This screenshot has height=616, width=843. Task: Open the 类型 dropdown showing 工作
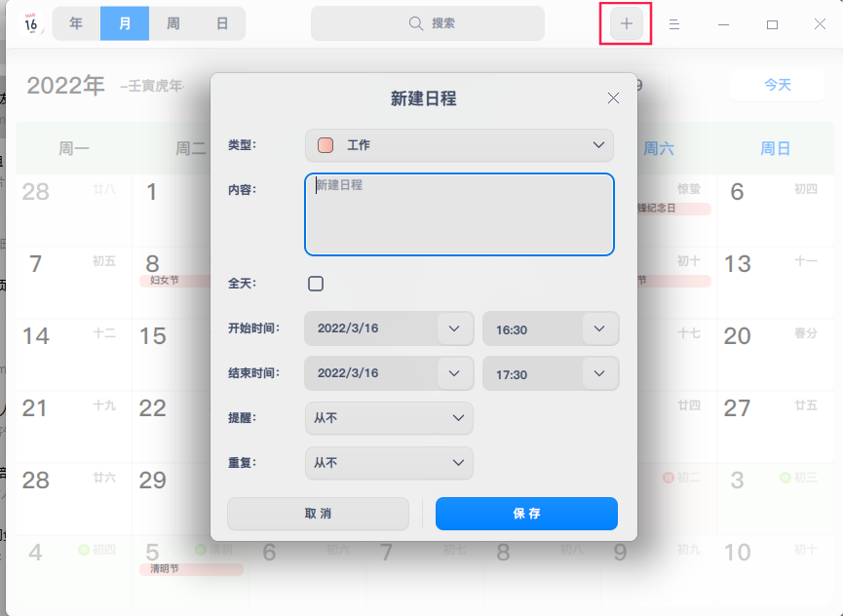click(459, 145)
